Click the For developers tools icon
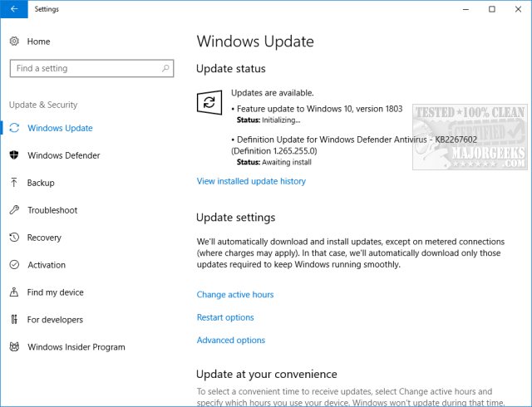The width and height of the screenshot is (532, 407). 14,319
